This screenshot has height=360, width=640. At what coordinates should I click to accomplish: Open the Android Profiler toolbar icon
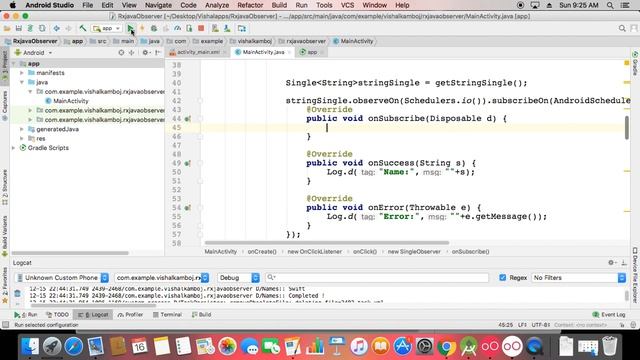[178, 28]
